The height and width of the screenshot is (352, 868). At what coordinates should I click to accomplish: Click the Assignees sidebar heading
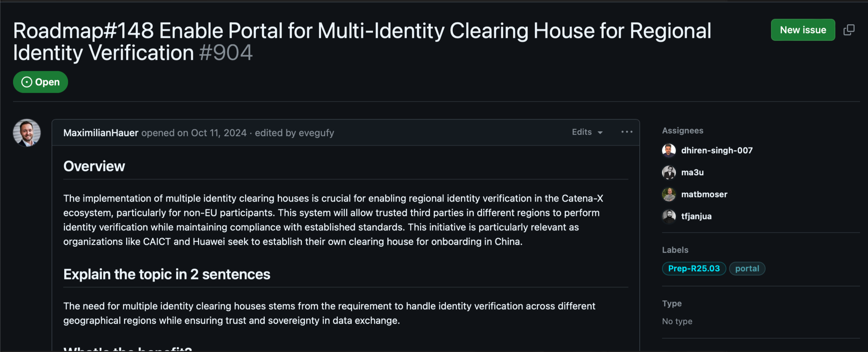pyautogui.click(x=682, y=131)
